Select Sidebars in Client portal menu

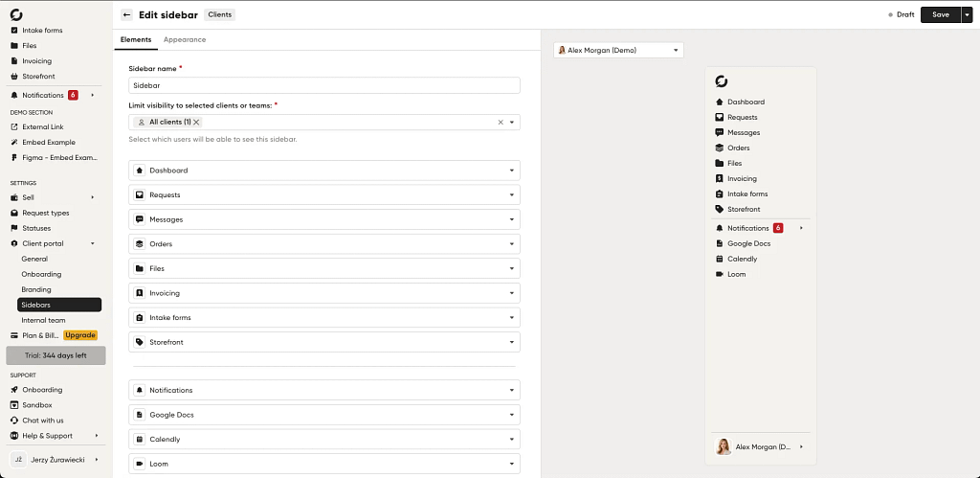(x=59, y=305)
